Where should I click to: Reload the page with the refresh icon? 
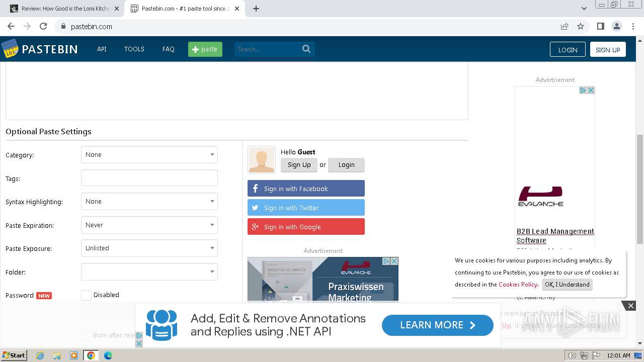tap(43, 27)
